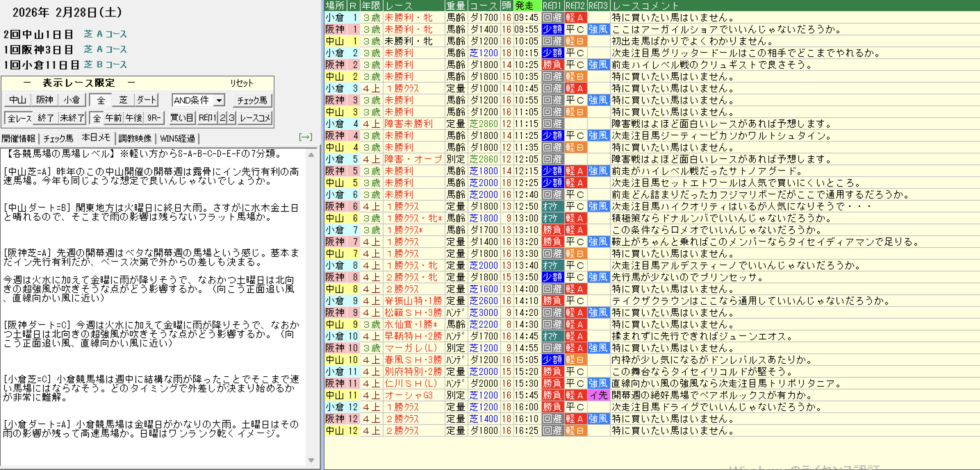The width and height of the screenshot is (980, 470).
Task: Click the 勝負 tag on 小倉 12R
Action: pyautogui.click(x=552, y=407)
